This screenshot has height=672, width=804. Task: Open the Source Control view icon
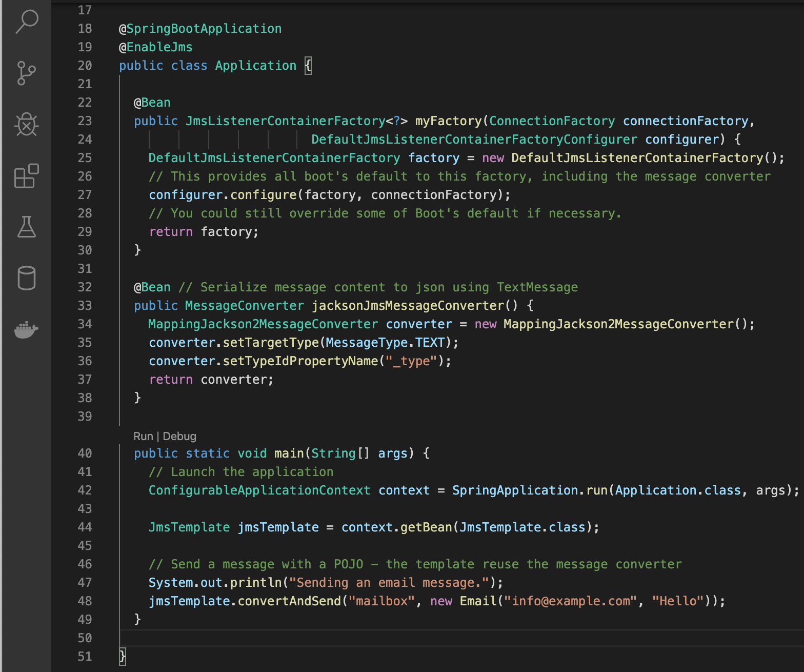(27, 73)
